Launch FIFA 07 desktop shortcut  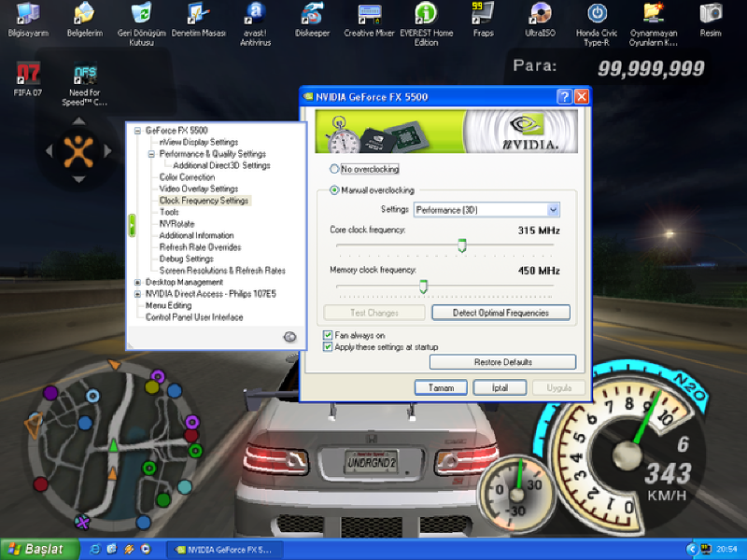tap(28, 79)
